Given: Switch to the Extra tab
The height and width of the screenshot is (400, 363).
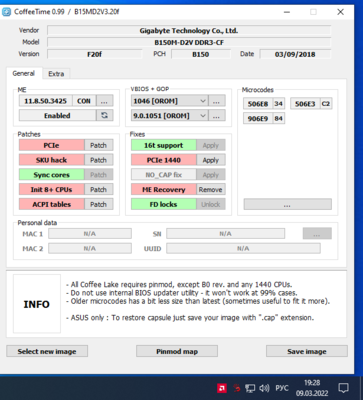Looking at the screenshot, I should point(56,74).
